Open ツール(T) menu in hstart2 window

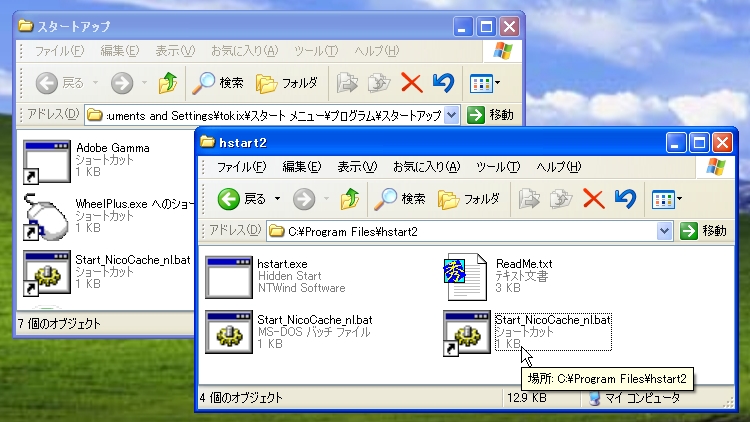pyautogui.click(x=498, y=167)
